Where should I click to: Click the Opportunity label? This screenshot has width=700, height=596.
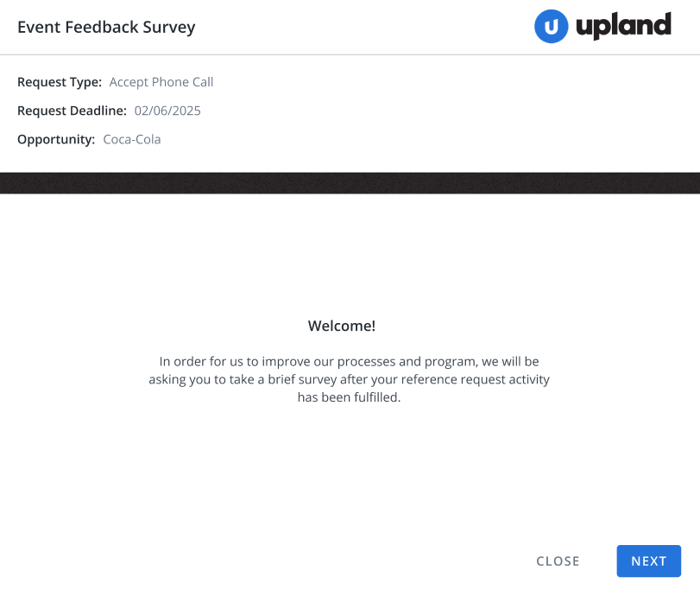(56, 139)
